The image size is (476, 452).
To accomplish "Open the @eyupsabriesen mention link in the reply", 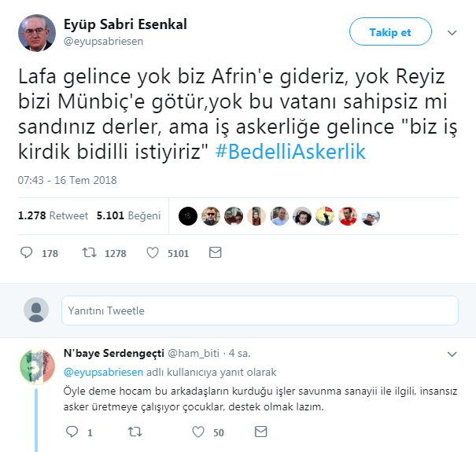I will tap(103, 372).
